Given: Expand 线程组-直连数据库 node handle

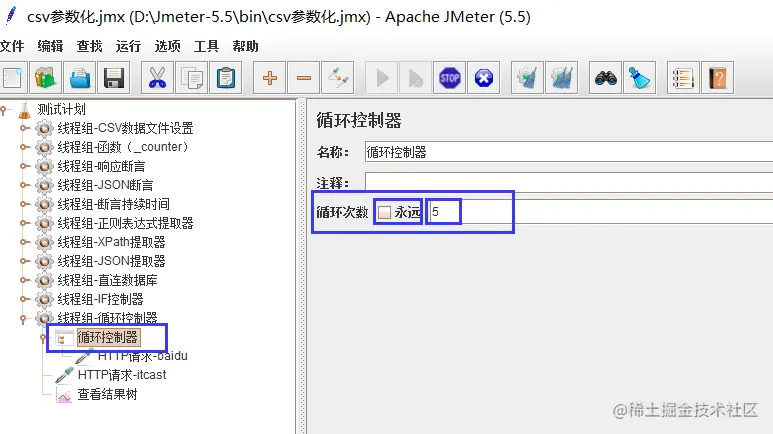Looking at the screenshot, I should [x=24, y=280].
